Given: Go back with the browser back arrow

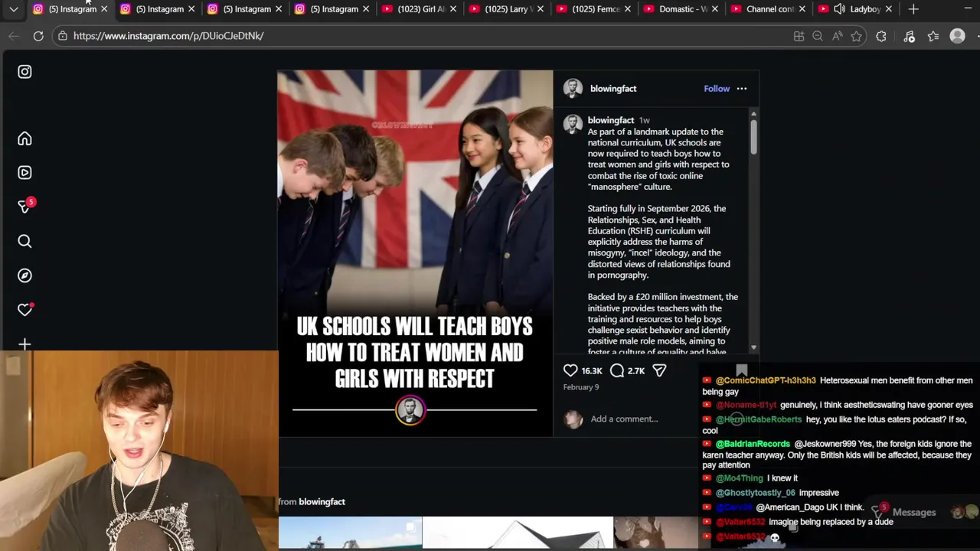Looking at the screenshot, I should pos(14,36).
